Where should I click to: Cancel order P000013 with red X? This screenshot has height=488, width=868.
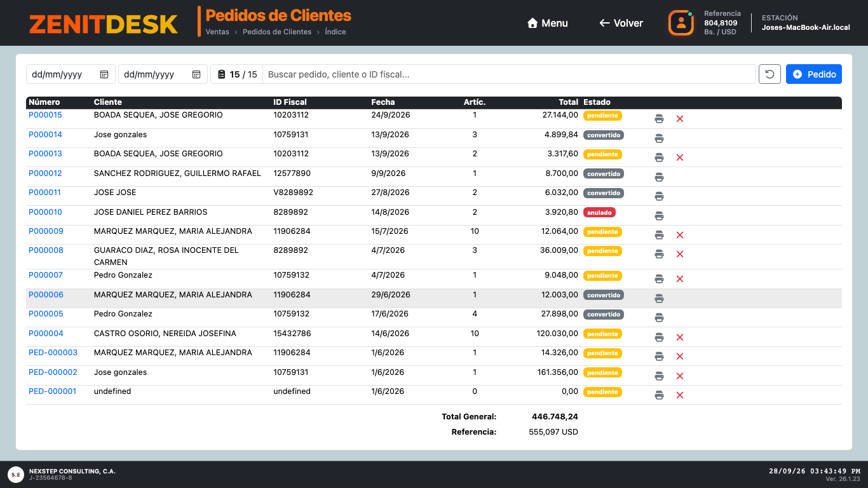[679, 158]
